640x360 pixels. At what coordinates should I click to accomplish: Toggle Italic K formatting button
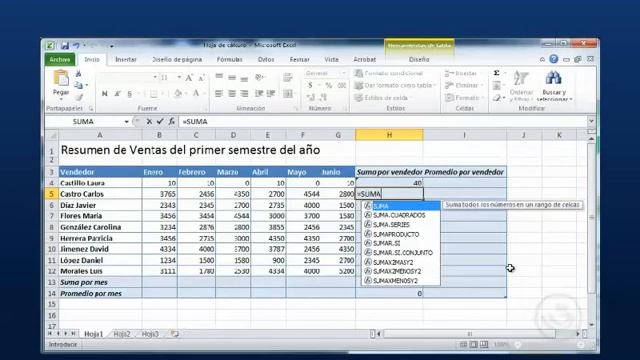tap(117, 94)
